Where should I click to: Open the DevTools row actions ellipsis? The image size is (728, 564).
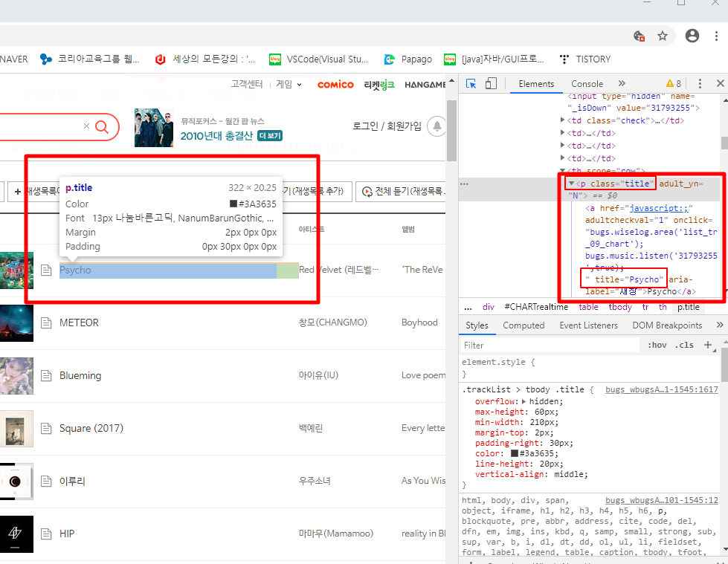(464, 184)
